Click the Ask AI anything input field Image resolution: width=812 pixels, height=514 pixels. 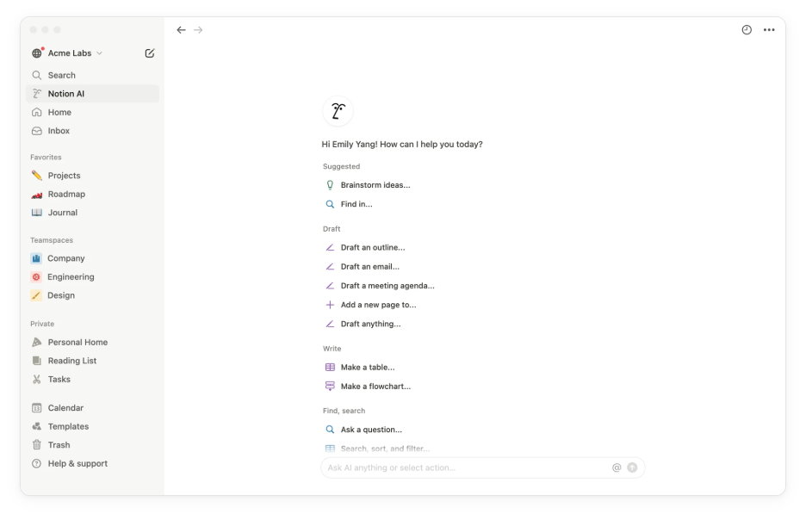pos(483,468)
